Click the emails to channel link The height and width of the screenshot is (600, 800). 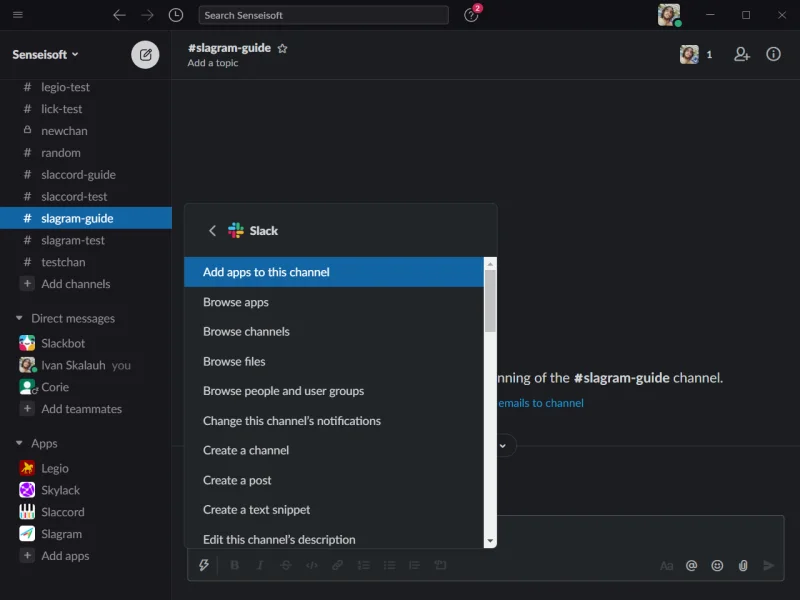pyautogui.click(x=541, y=403)
